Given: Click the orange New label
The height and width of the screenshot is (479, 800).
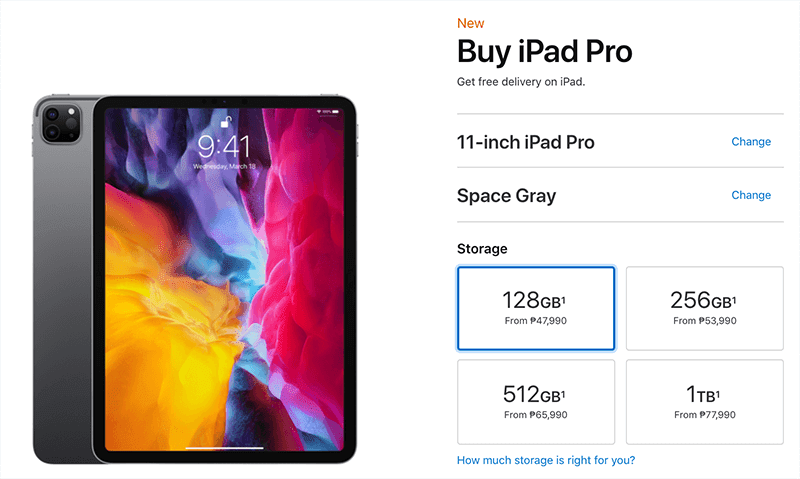Looking at the screenshot, I should point(470,23).
